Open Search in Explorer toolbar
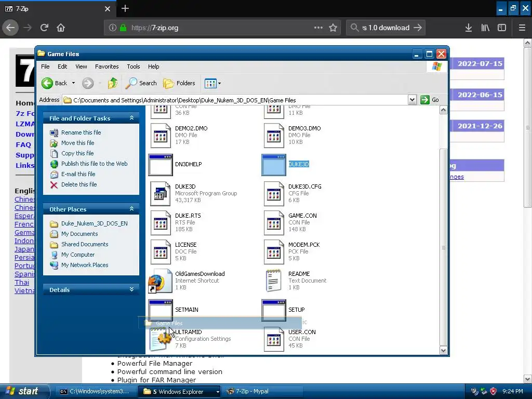The image size is (532, 399). tap(141, 83)
